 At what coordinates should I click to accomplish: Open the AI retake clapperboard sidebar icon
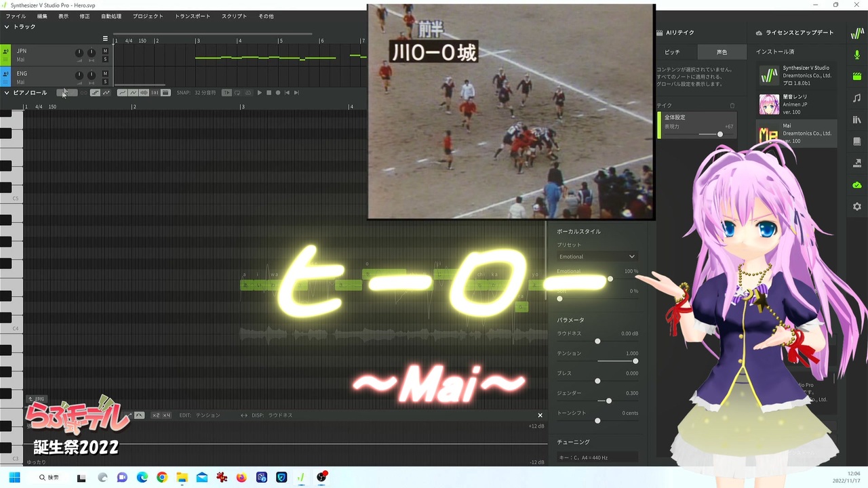click(857, 76)
